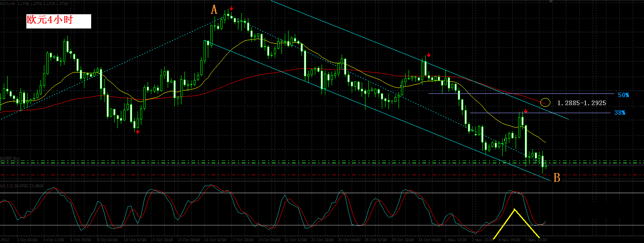Click the 17 Oct 20:00 time label
Screen dimensions: 644x243
pyautogui.click(x=242, y=240)
